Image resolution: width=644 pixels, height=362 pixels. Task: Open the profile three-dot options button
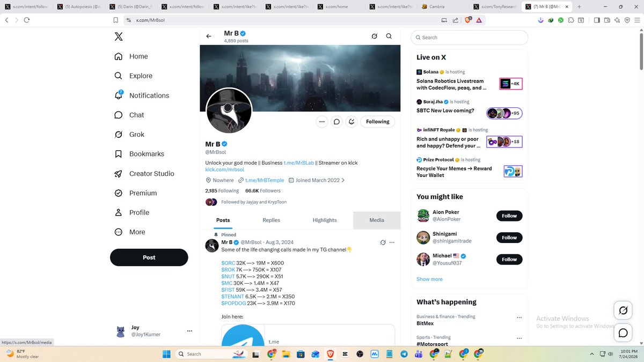point(322,122)
